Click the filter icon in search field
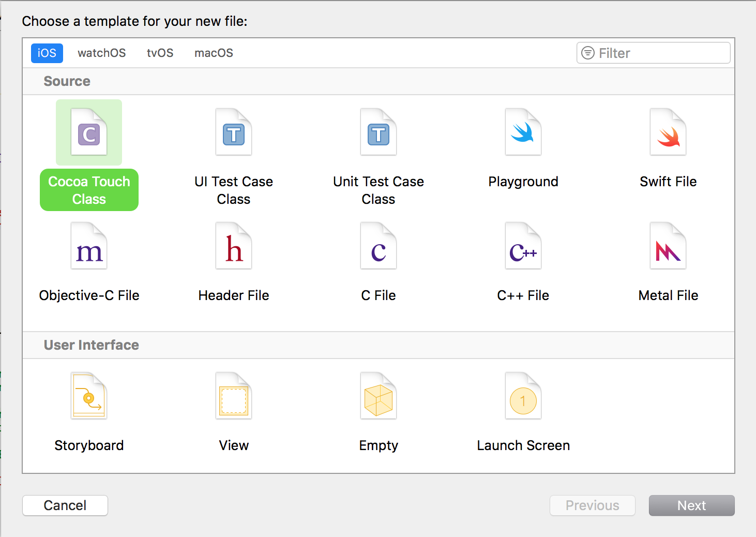The image size is (756, 537). 588,53
